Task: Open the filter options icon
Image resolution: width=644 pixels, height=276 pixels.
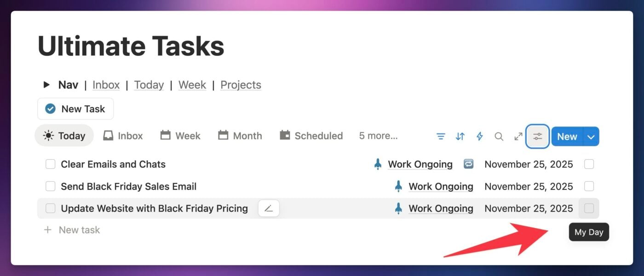Action: click(x=441, y=136)
